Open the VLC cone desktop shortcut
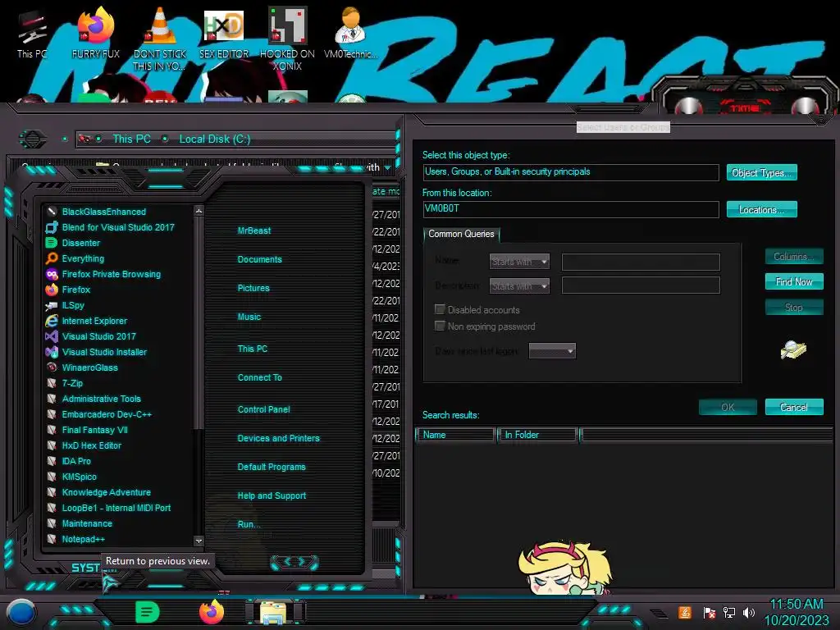The height and width of the screenshot is (630, 840). (x=160, y=39)
